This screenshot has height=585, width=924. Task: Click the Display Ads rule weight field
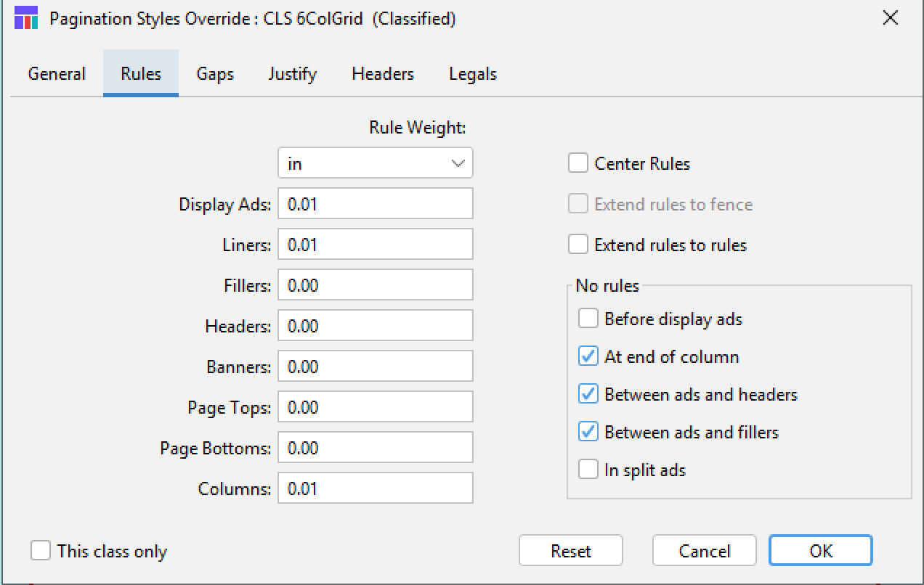(375, 204)
